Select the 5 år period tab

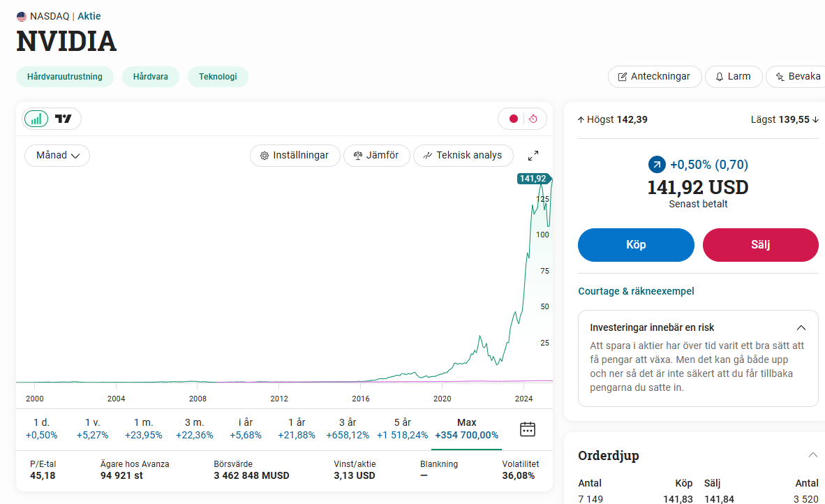pyautogui.click(x=403, y=429)
